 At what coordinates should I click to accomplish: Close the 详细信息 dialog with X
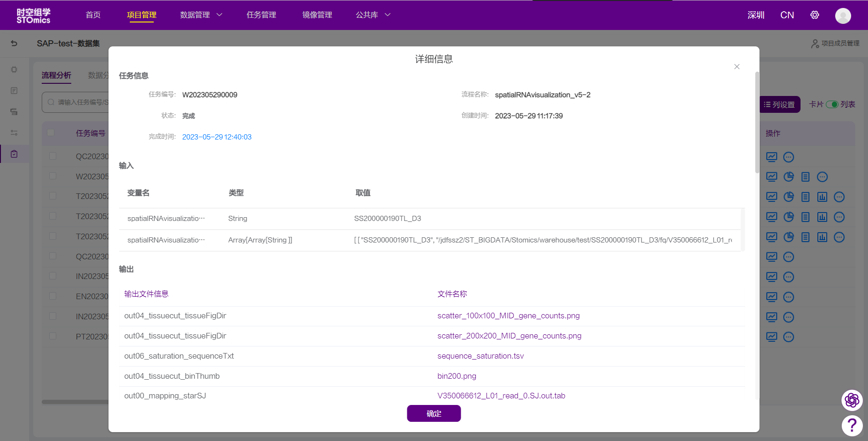737,67
